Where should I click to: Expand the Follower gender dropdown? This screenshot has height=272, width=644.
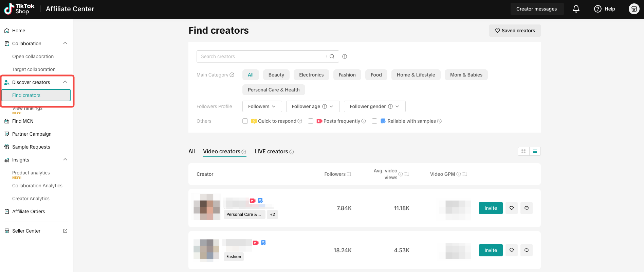coord(374,106)
